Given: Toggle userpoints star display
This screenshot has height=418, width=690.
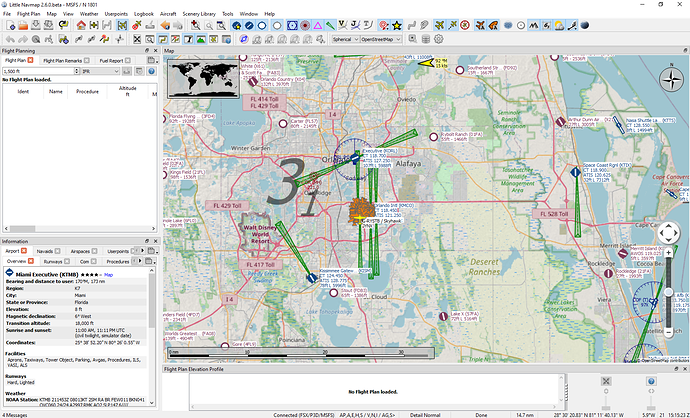Looking at the screenshot, I should point(397,26).
